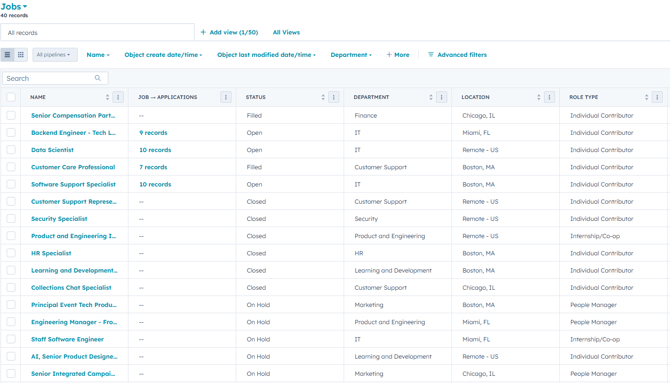
Task: Click Add view (1/50)
Action: (229, 32)
